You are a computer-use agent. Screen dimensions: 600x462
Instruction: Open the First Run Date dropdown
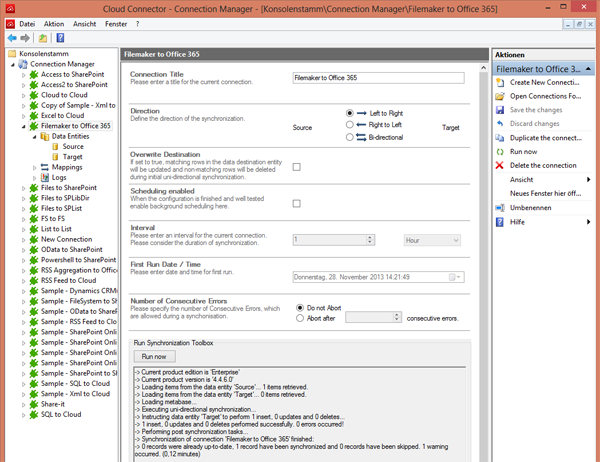pyautogui.click(x=455, y=277)
